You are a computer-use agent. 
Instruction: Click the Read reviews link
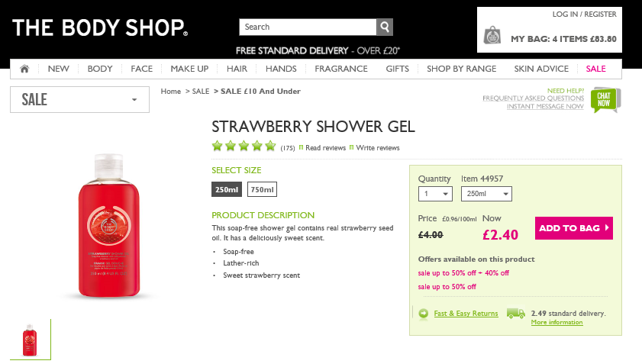coord(325,148)
